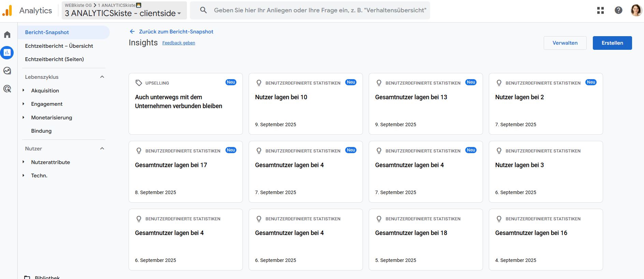Click the '4. September 2025' date

516,260
